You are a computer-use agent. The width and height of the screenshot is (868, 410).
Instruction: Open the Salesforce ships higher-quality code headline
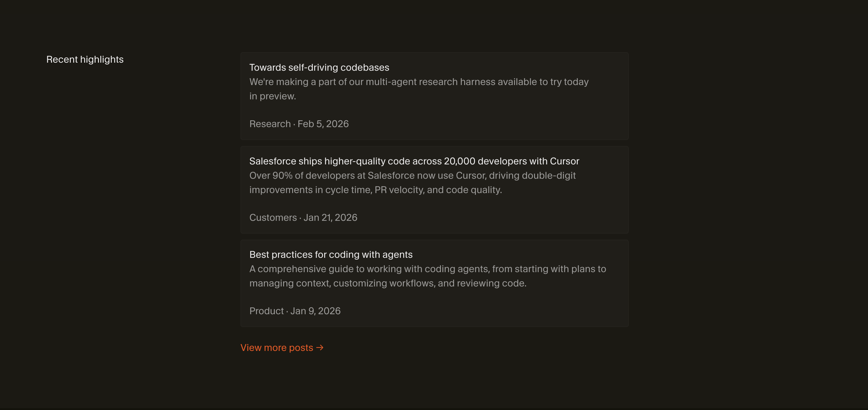click(414, 161)
